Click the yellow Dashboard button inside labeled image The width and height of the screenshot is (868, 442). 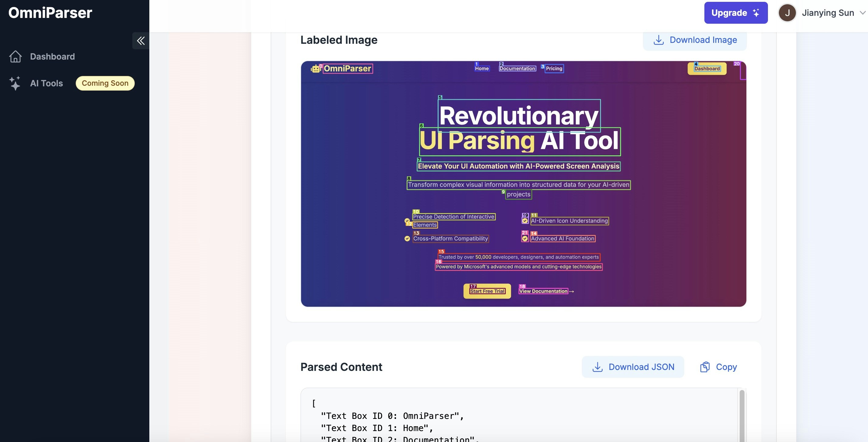coord(707,69)
